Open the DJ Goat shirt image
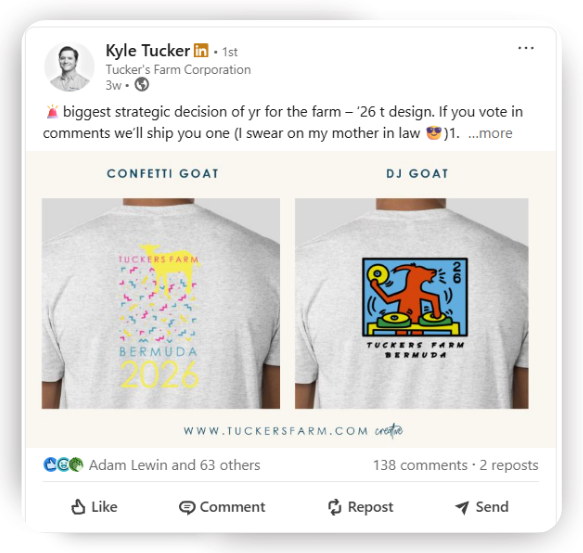This screenshot has height=553, width=583. (412, 303)
